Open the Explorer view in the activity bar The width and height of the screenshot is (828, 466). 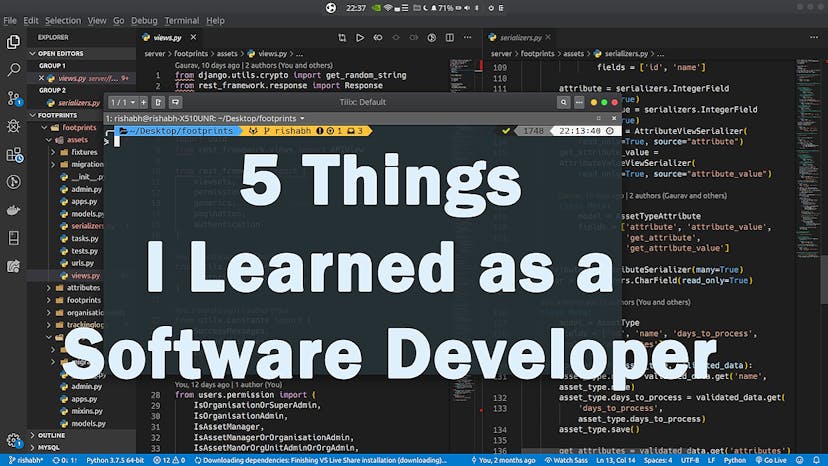click(x=13, y=42)
